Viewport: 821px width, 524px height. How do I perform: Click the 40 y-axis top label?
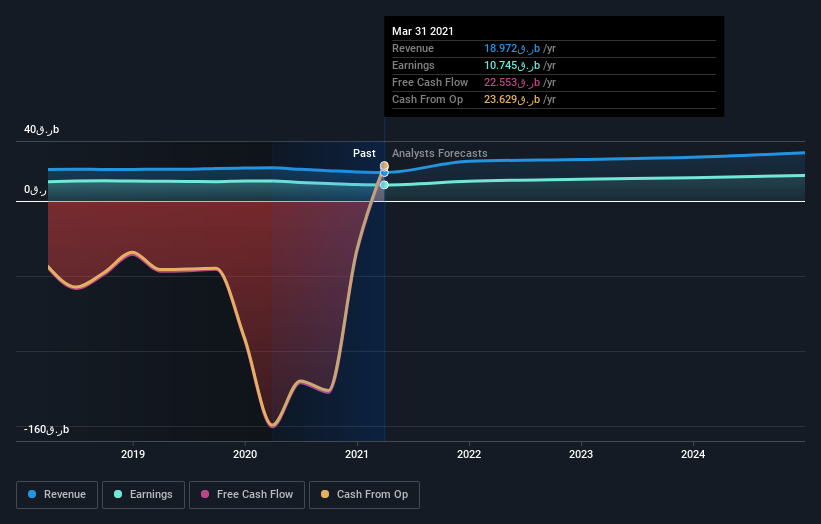[41, 129]
